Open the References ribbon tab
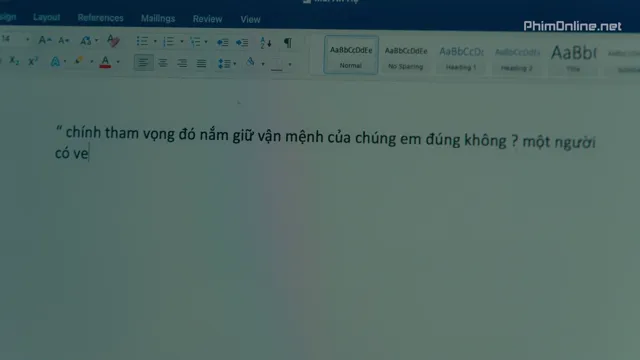Image resolution: width=640 pixels, height=360 pixels. tap(100, 18)
